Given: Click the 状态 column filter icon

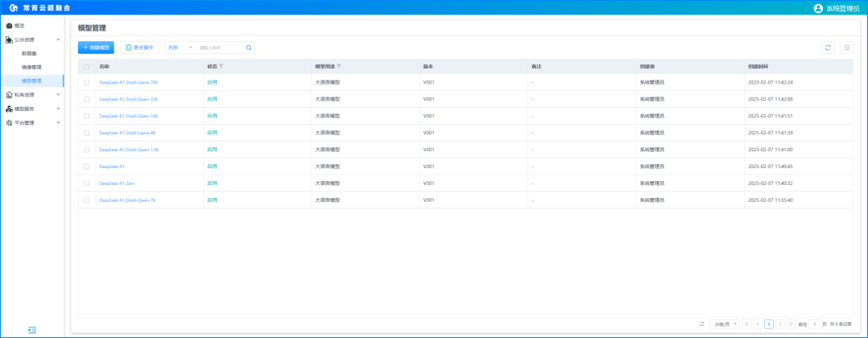Looking at the screenshot, I should click(x=222, y=66).
